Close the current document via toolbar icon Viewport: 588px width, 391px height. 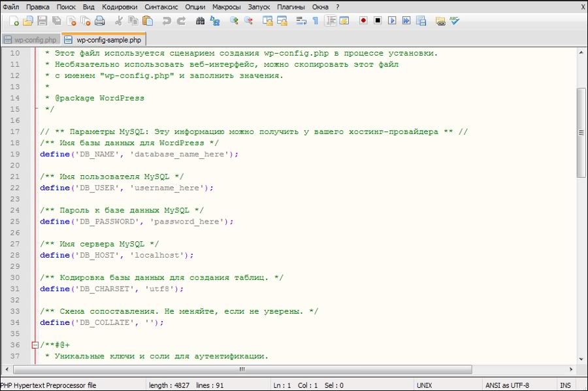pos(71,21)
